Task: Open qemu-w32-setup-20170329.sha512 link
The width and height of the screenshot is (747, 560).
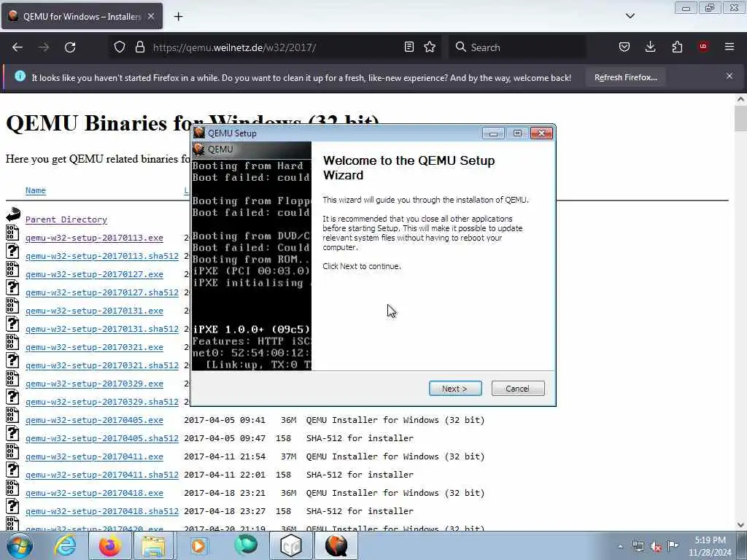Action: [102, 402]
